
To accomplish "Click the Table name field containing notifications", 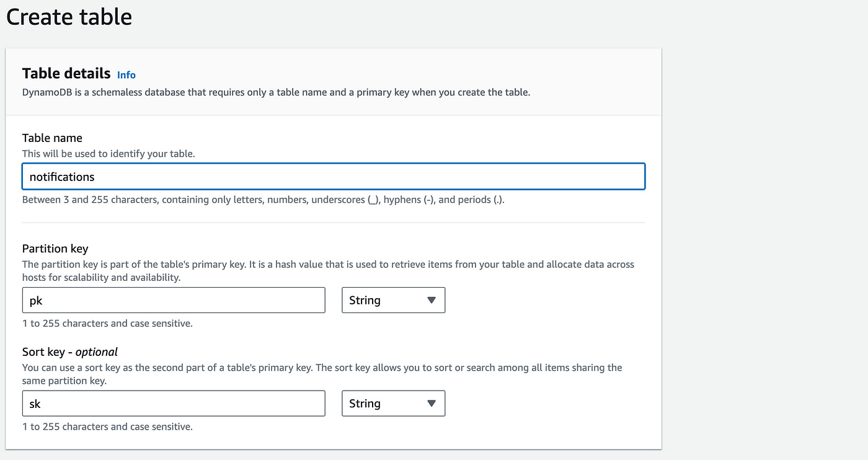I will coord(334,177).
